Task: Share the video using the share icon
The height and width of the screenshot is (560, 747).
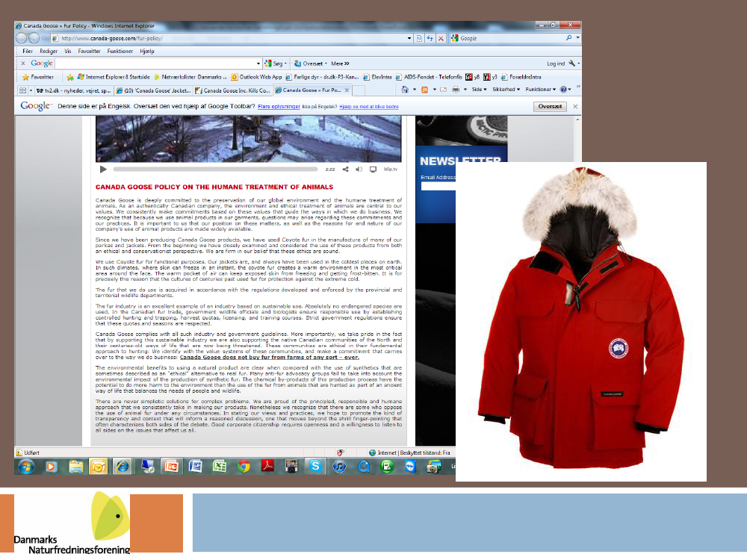Action: (x=345, y=169)
